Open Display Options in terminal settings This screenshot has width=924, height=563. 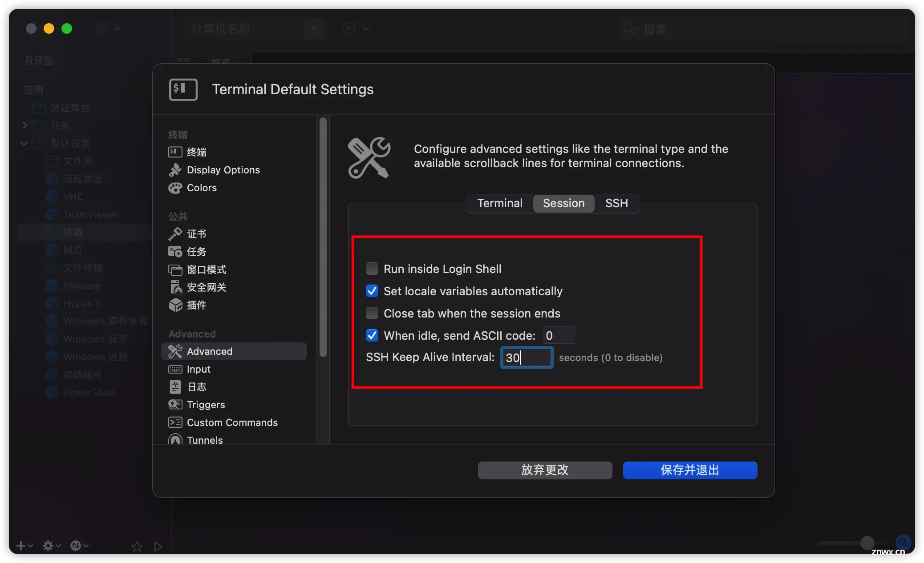coord(224,169)
